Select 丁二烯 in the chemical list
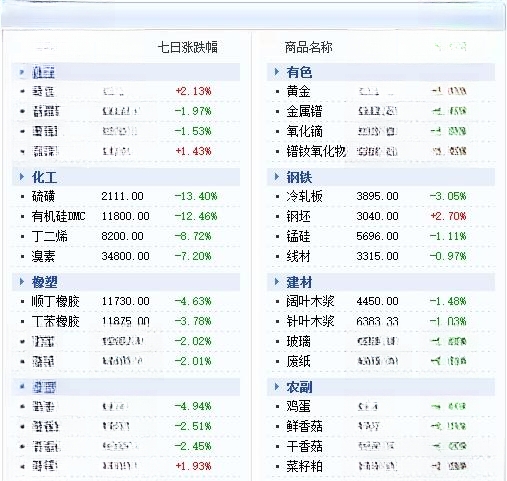The height and width of the screenshot is (481, 507). pyautogui.click(x=49, y=236)
